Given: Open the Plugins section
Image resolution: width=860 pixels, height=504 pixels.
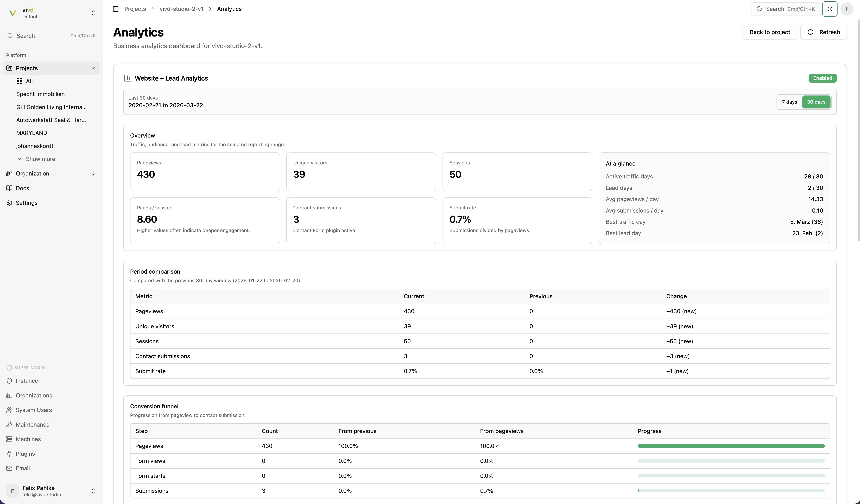Looking at the screenshot, I should [x=25, y=453].
